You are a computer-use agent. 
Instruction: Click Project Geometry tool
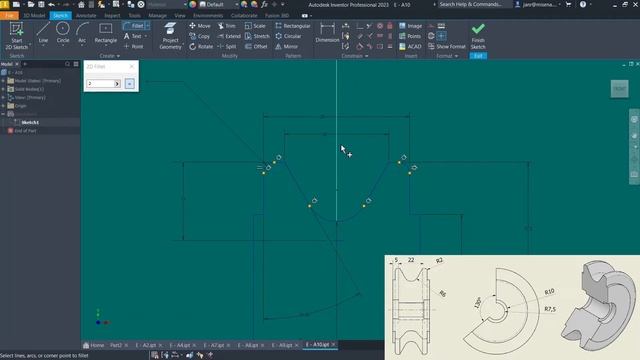(170, 36)
